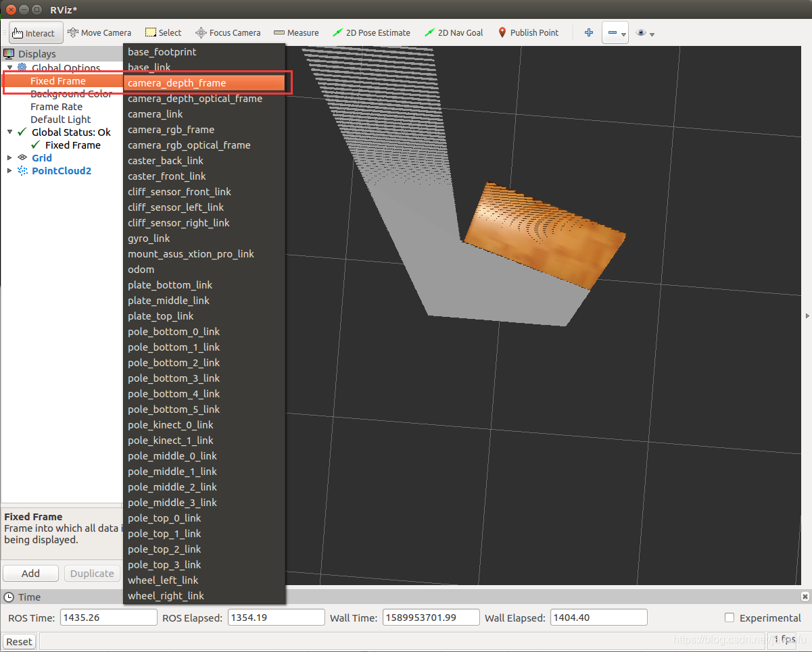Choose pole_top_0_link option
This screenshot has width=812, height=652.
point(204,518)
